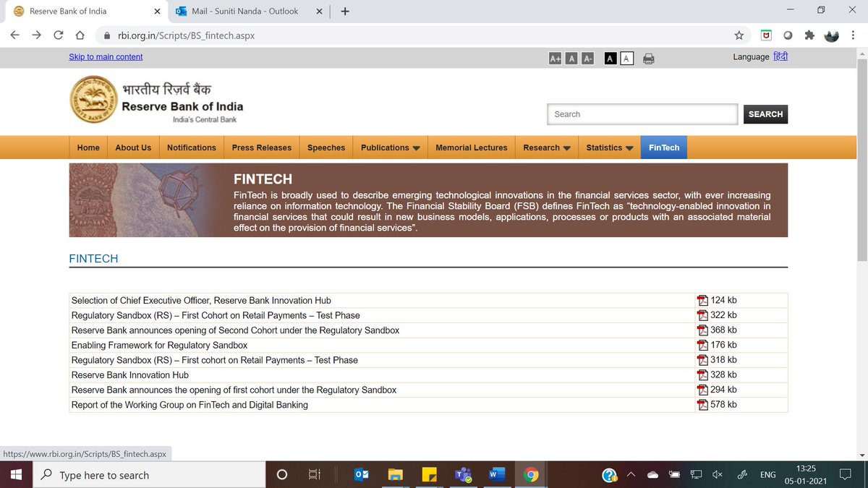
Task: Decrease font size with A- button
Action: (588, 59)
